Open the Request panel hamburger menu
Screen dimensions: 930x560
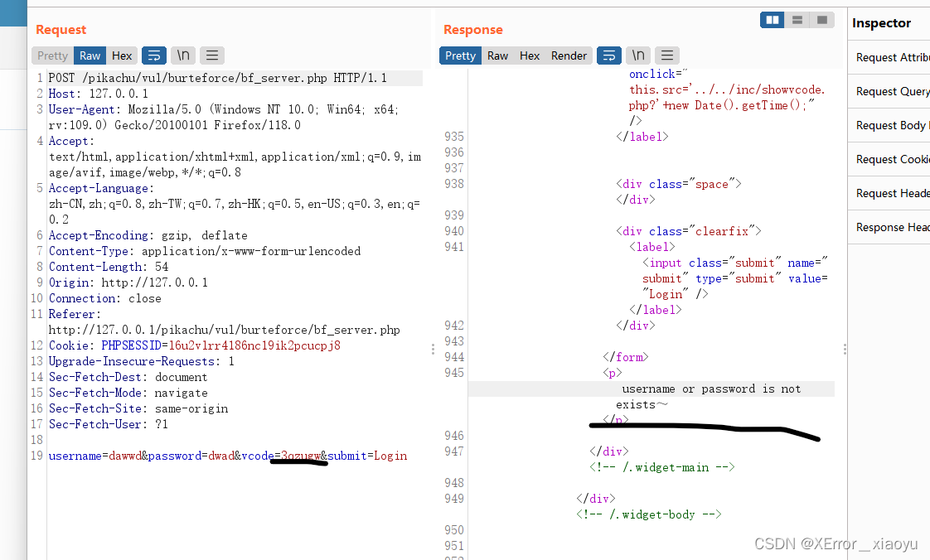pos(212,56)
